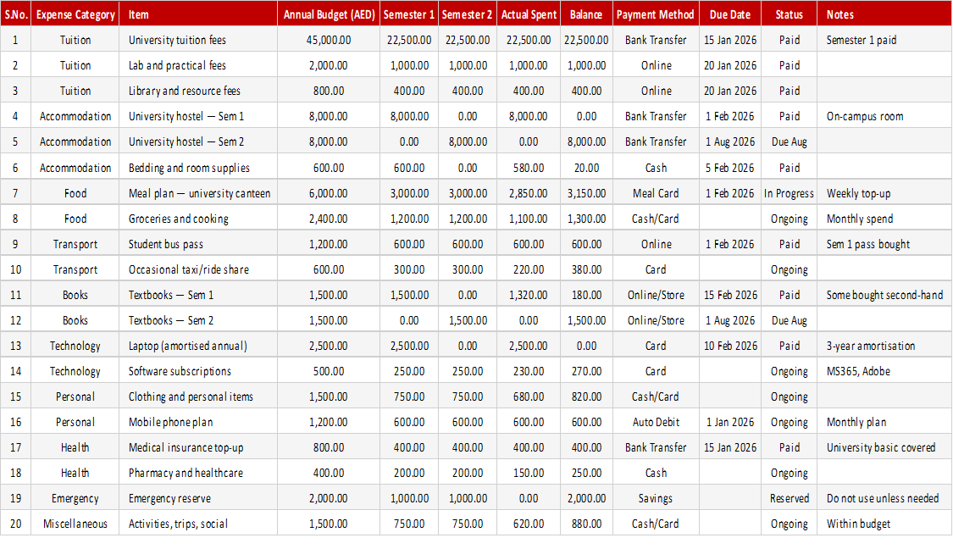The image size is (953, 560).
Task: Select the Annual Budget (AED) header
Action: 329,14
